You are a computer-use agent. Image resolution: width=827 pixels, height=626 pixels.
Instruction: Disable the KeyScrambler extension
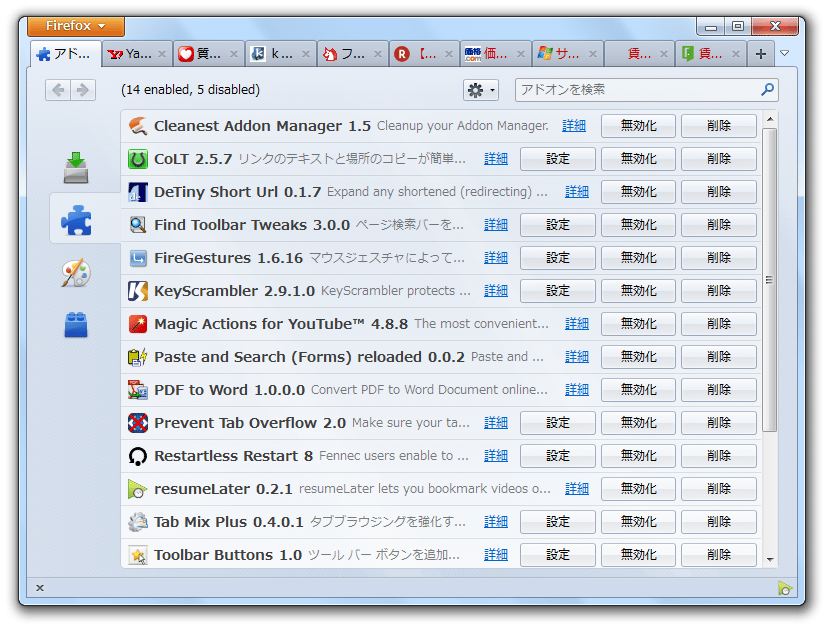click(638, 291)
